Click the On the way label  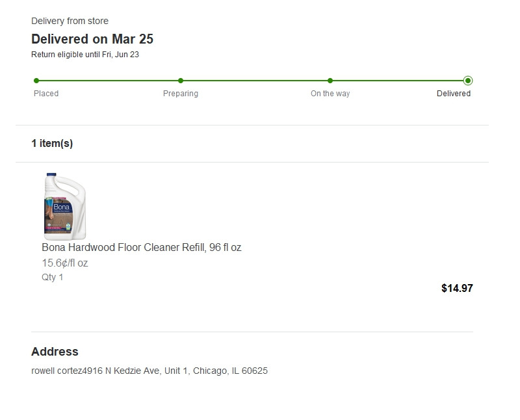(330, 94)
